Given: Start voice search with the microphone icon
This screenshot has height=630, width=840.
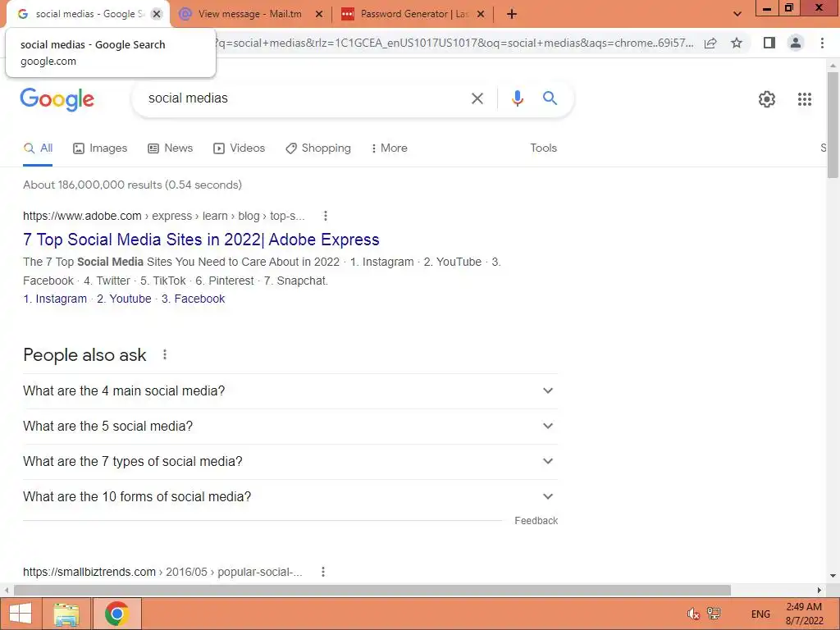Looking at the screenshot, I should (x=517, y=98).
